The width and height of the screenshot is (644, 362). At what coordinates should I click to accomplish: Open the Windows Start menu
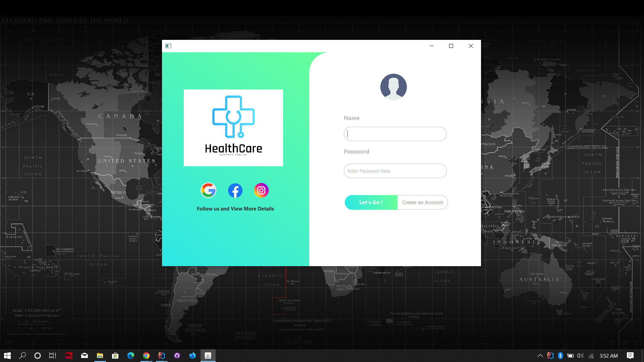click(7, 356)
